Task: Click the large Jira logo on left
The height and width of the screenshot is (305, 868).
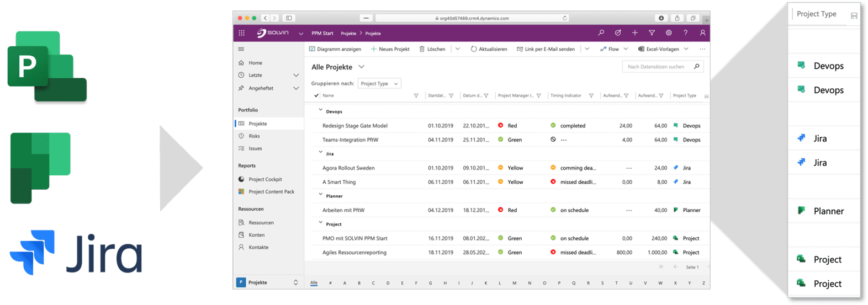Action: (x=76, y=253)
